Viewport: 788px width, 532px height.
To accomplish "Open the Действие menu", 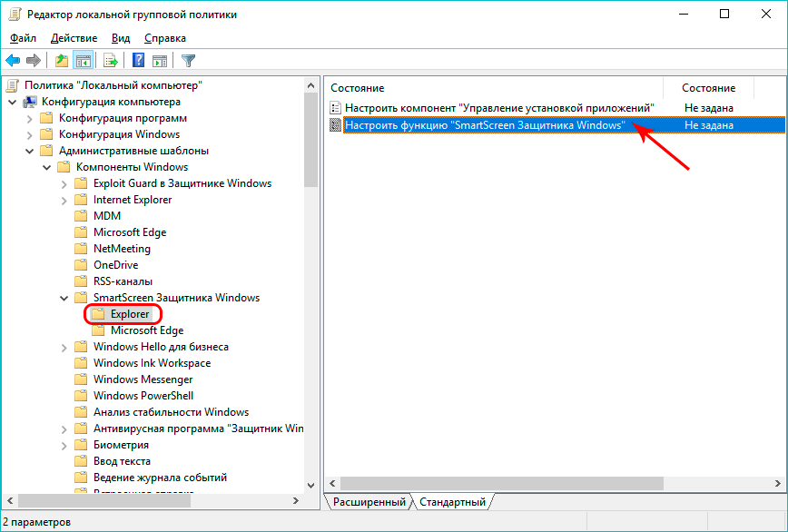I will [74, 38].
